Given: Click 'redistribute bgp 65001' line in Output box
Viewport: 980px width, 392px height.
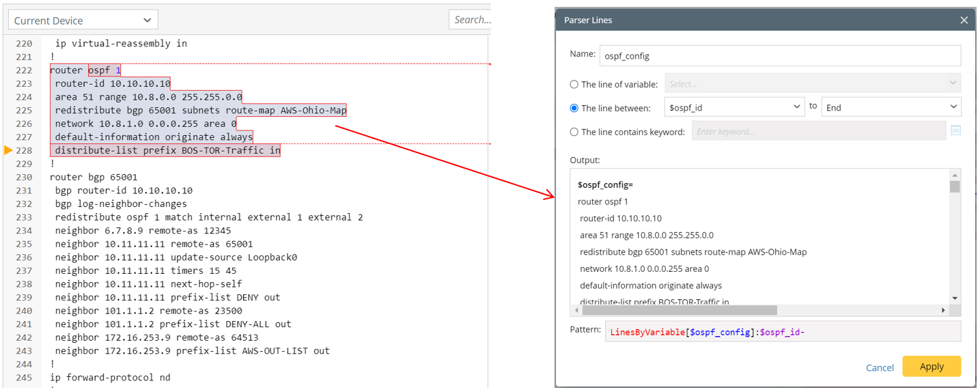Looking at the screenshot, I should (693, 252).
